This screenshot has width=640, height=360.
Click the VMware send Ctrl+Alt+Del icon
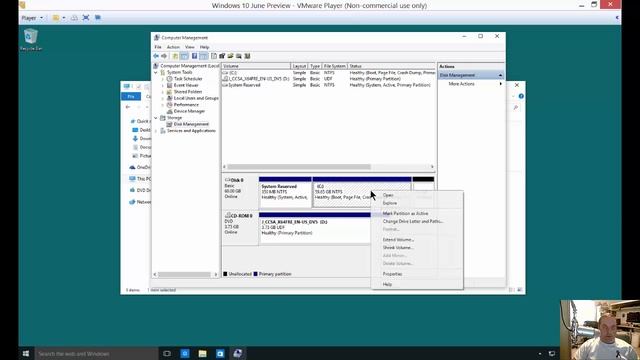click(x=74, y=18)
